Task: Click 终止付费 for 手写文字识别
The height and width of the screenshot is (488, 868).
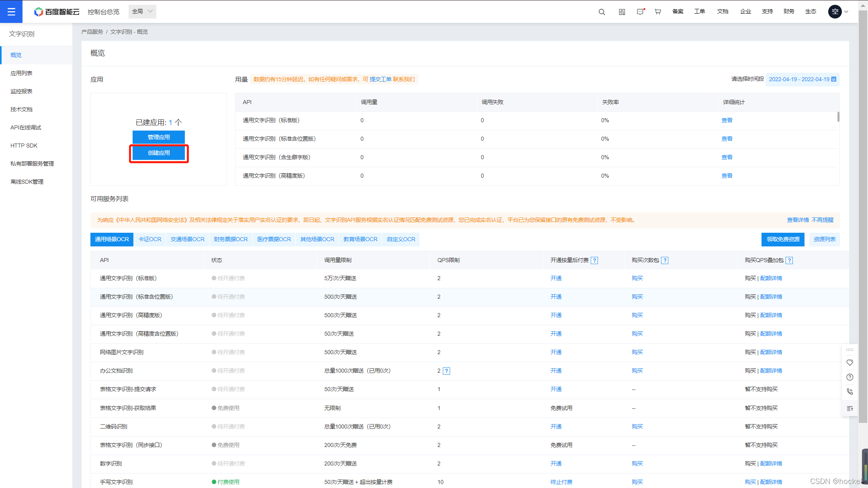Action: [x=561, y=482]
